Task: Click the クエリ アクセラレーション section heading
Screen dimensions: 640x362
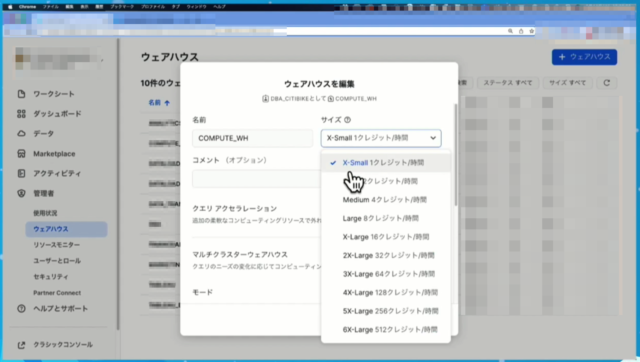Action: [x=234, y=209]
